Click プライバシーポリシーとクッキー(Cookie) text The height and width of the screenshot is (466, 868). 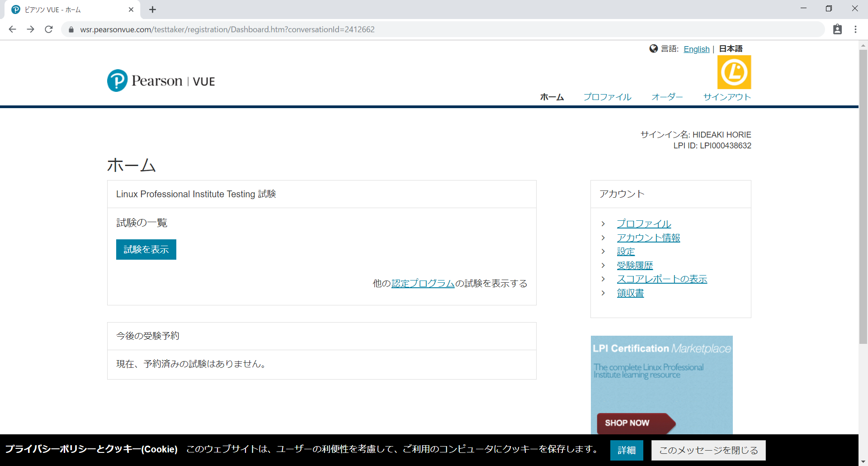coord(91,449)
